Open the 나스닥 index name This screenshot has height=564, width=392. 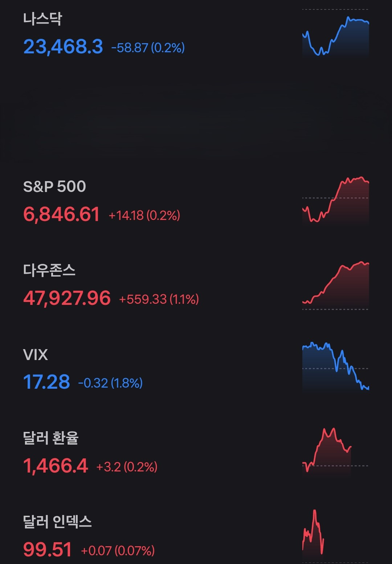click(42, 19)
